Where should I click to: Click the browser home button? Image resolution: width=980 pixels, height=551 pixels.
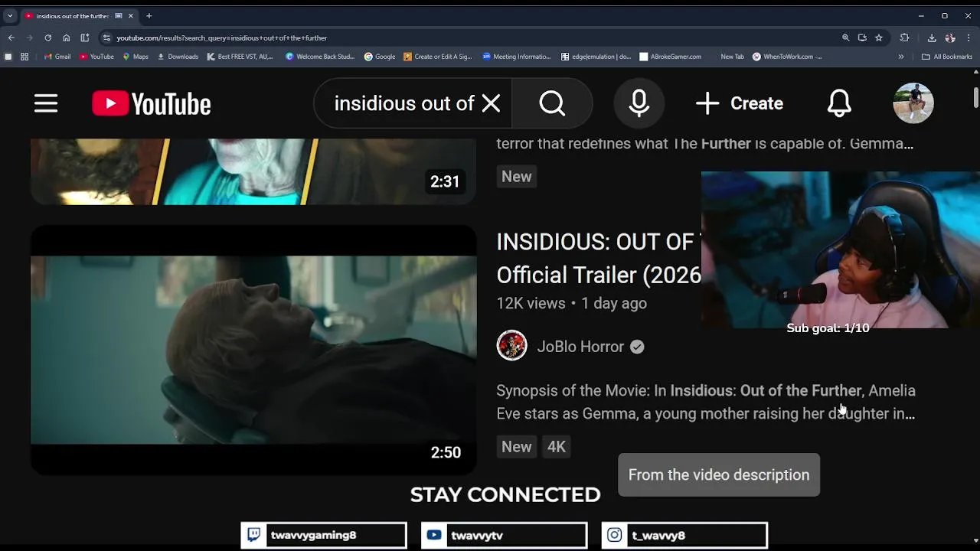(66, 37)
